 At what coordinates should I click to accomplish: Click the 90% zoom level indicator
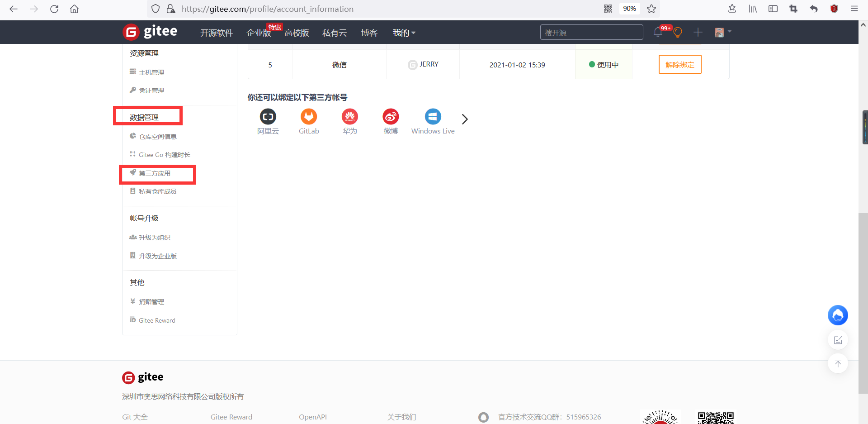coord(629,9)
